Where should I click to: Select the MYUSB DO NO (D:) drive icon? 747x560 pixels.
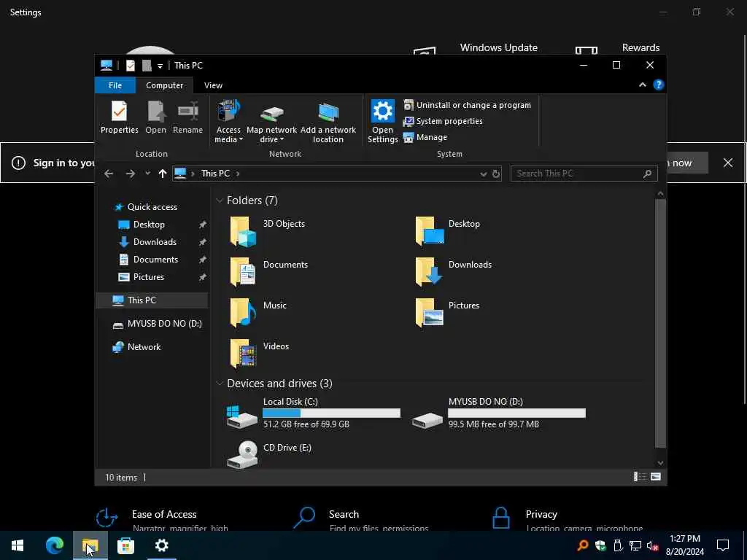click(427, 420)
